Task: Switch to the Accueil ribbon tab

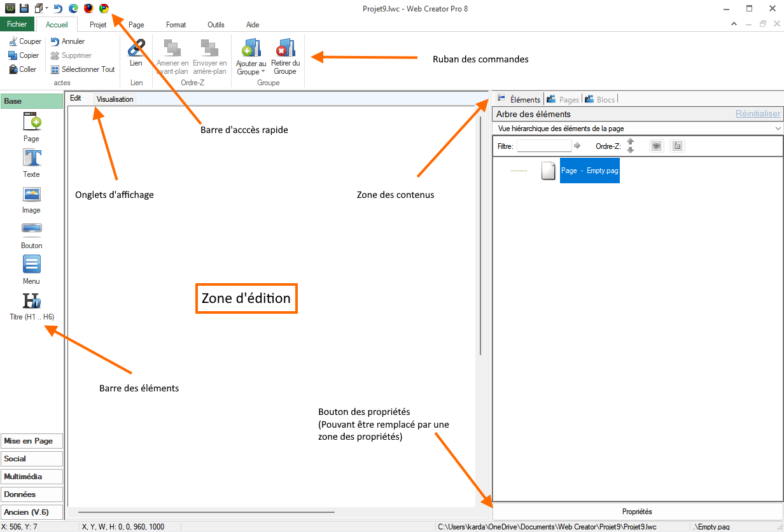Action: point(57,25)
